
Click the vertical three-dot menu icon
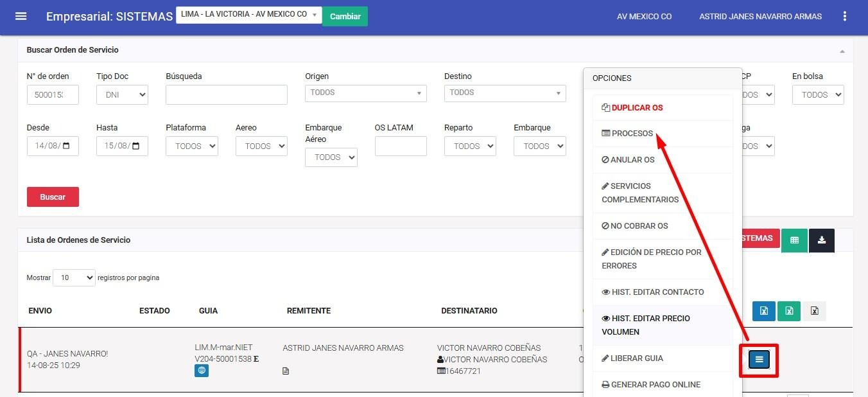tap(844, 16)
